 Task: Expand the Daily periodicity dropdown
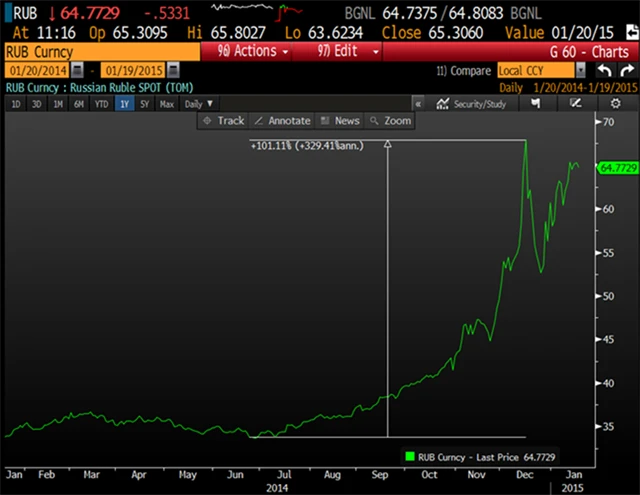pos(198,104)
